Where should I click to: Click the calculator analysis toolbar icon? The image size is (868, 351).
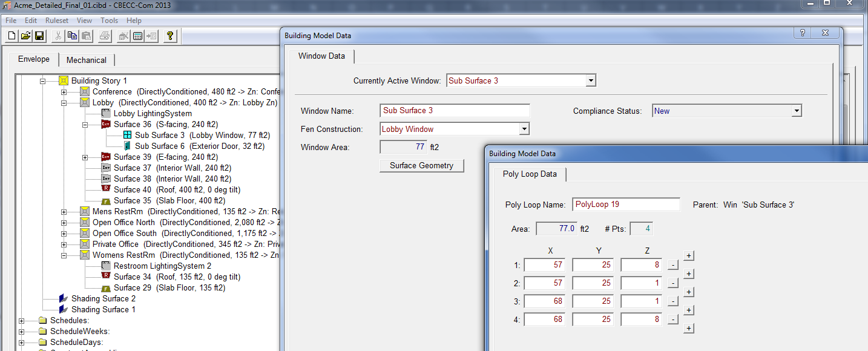click(137, 36)
